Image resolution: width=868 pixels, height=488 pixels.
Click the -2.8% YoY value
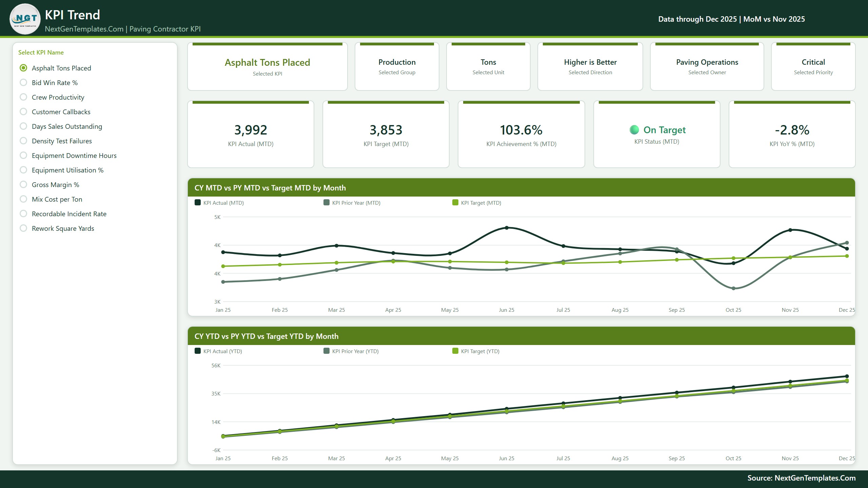point(792,130)
